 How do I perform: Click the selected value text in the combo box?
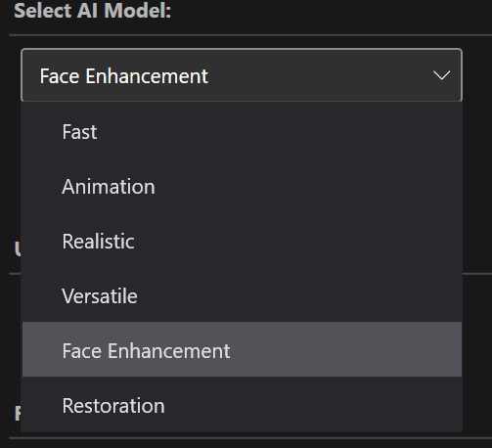click(124, 76)
